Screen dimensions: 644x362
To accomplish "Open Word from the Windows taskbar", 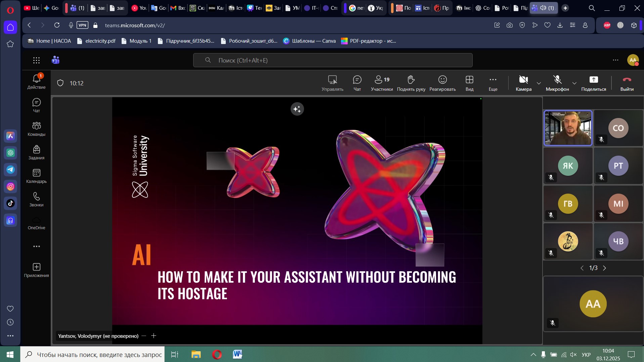I will click(x=237, y=354).
